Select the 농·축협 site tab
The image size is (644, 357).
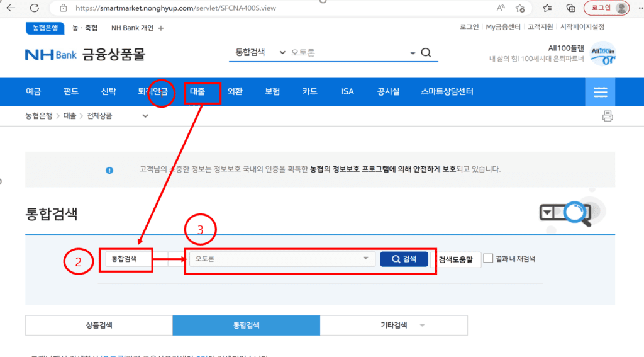click(x=85, y=28)
